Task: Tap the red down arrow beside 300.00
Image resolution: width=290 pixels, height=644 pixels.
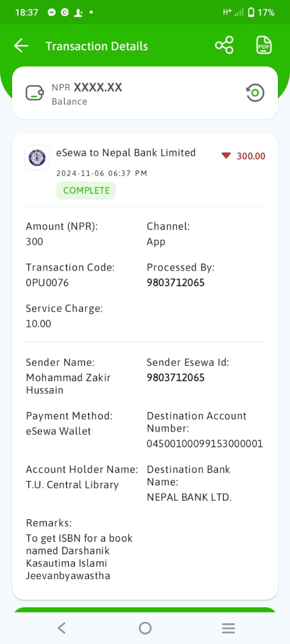Action: coord(226,156)
